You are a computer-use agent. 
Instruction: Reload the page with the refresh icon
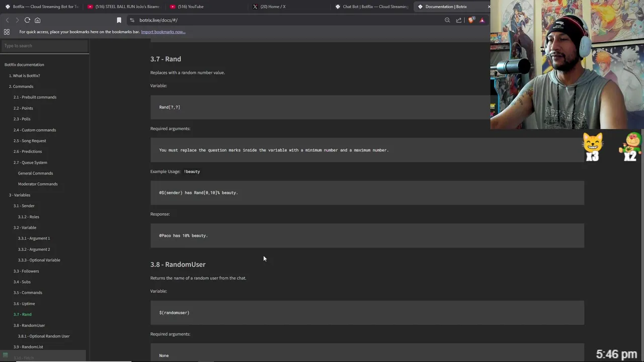point(27,20)
